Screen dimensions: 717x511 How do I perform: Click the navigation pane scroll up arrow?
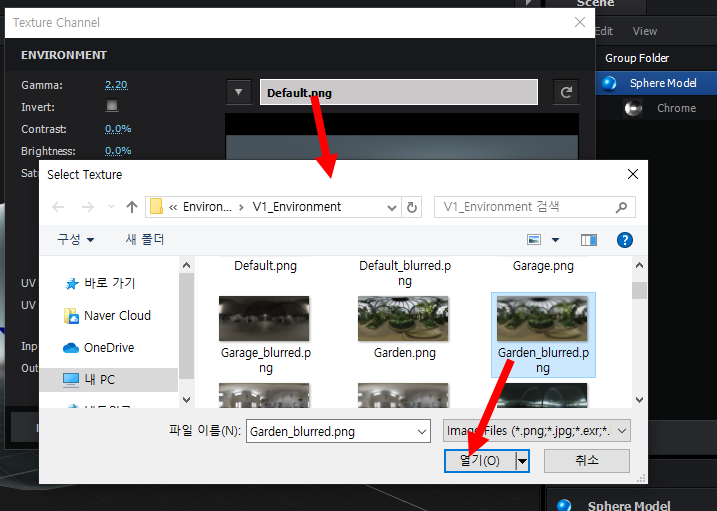coord(186,265)
